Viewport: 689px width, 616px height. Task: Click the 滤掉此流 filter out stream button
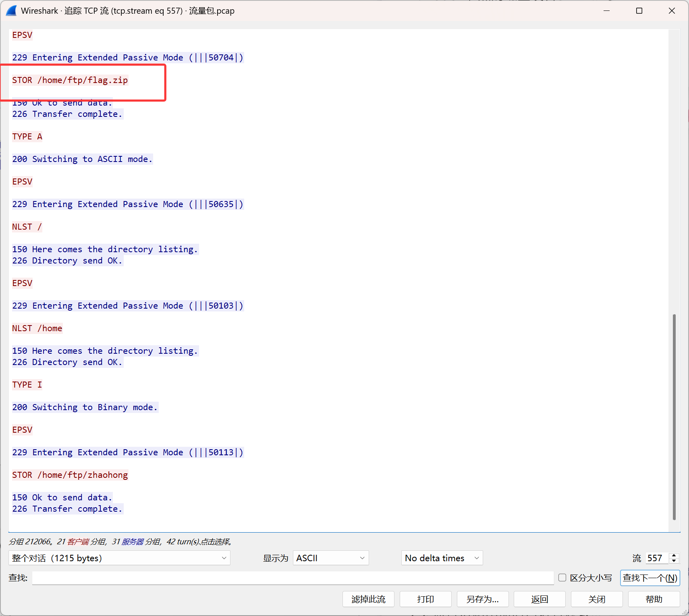(368, 599)
